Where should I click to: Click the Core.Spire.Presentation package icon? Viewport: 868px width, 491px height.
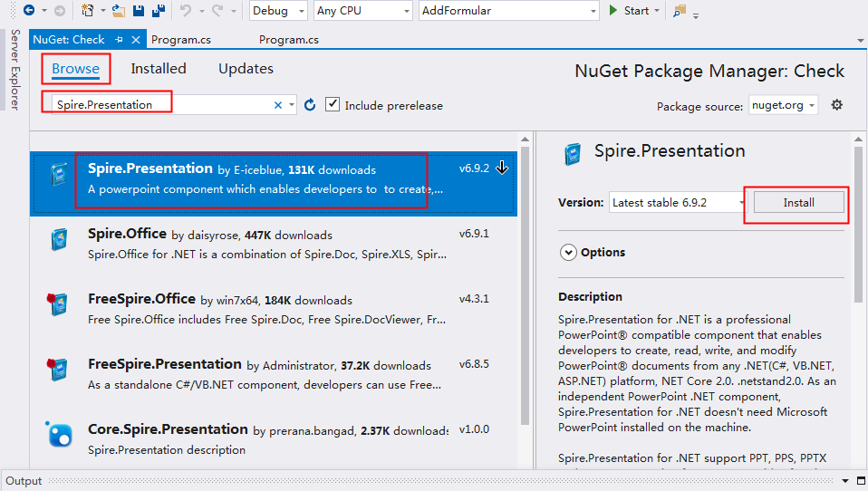59,434
